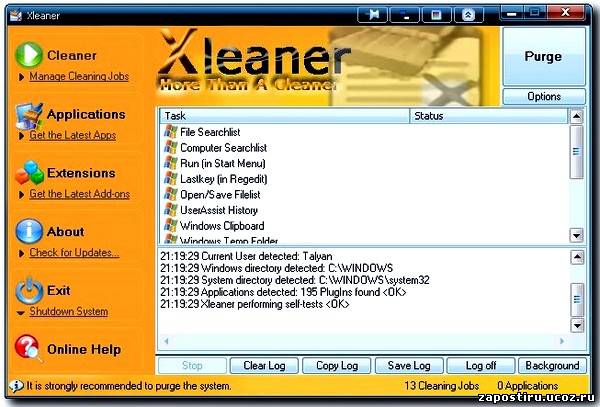The width and height of the screenshot is (600, 407).
Task: Click log line 'Applications detected: 195 PlugIns found'
Action: tap(283, 292)
